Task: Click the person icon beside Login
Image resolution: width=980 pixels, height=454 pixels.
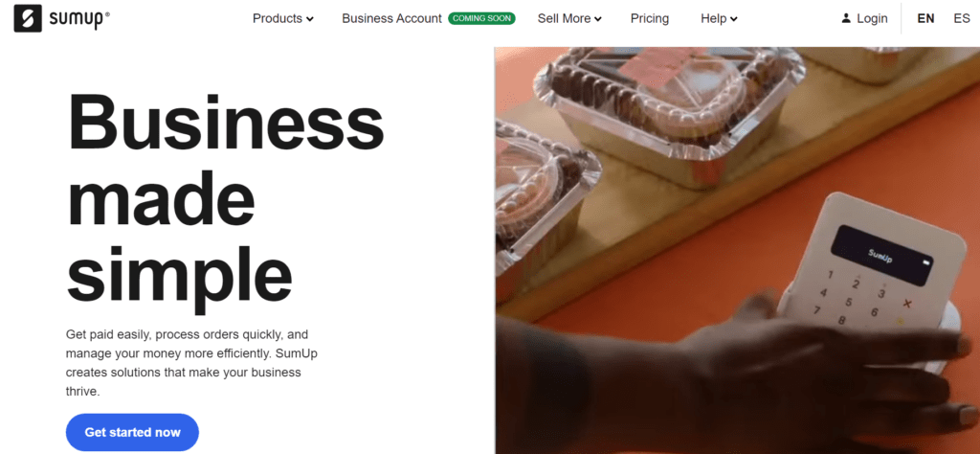Action: pos(846,19)
